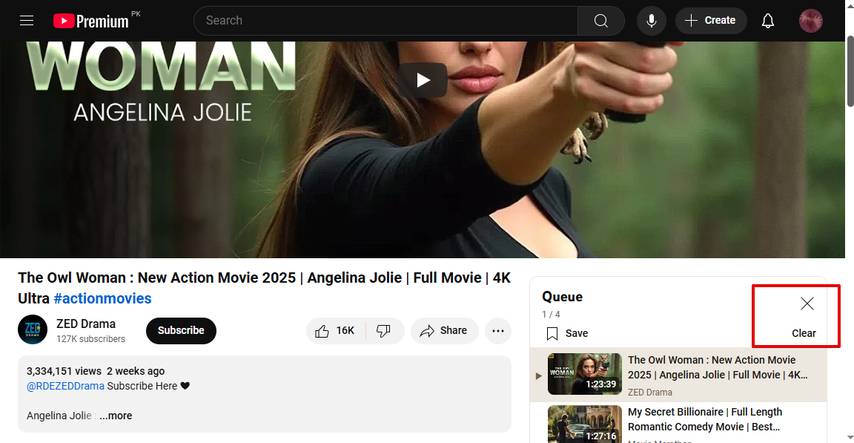Clear the queue
The height and width of the screenshot is (443, 854).
coord(803,333)
